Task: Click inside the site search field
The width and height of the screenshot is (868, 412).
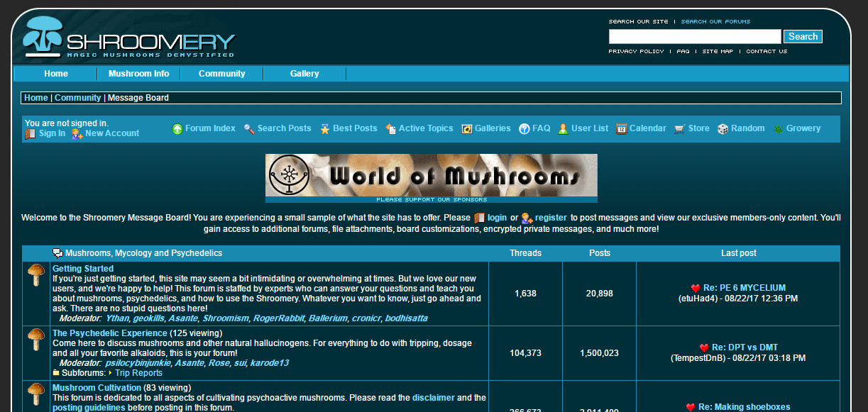Action: [x=695, y=37]
